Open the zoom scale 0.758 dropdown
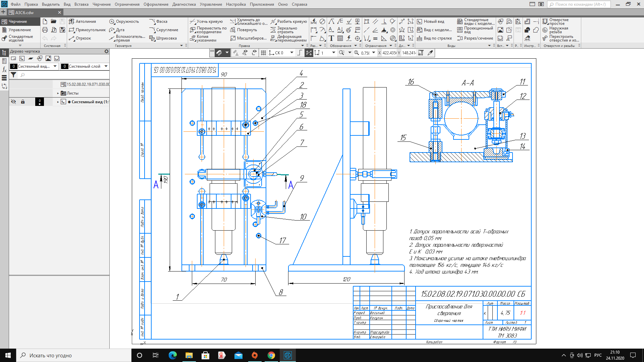This screenshot has height=362, width=644. pos(374,53)
